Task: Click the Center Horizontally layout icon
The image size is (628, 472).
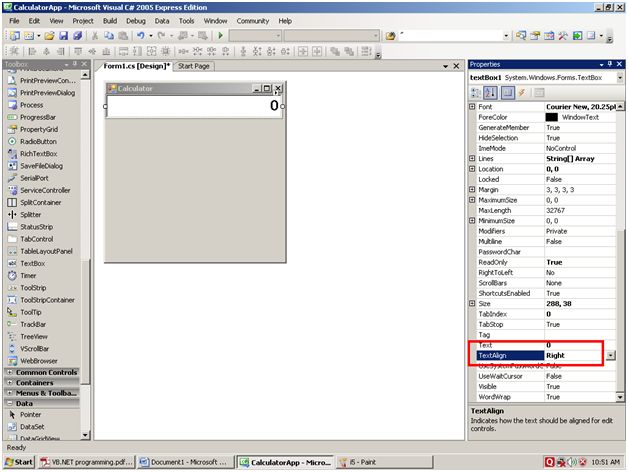Action: tap(303, 51)
